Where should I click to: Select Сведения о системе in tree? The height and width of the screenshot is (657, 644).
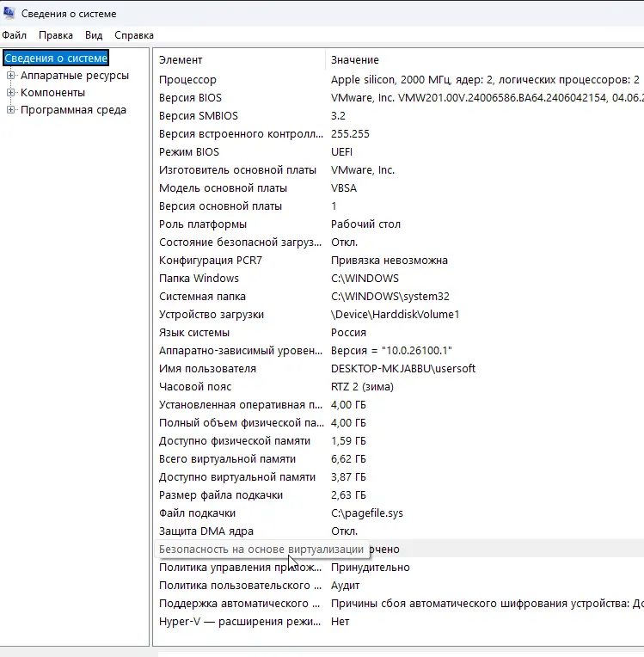click(57, 58)
